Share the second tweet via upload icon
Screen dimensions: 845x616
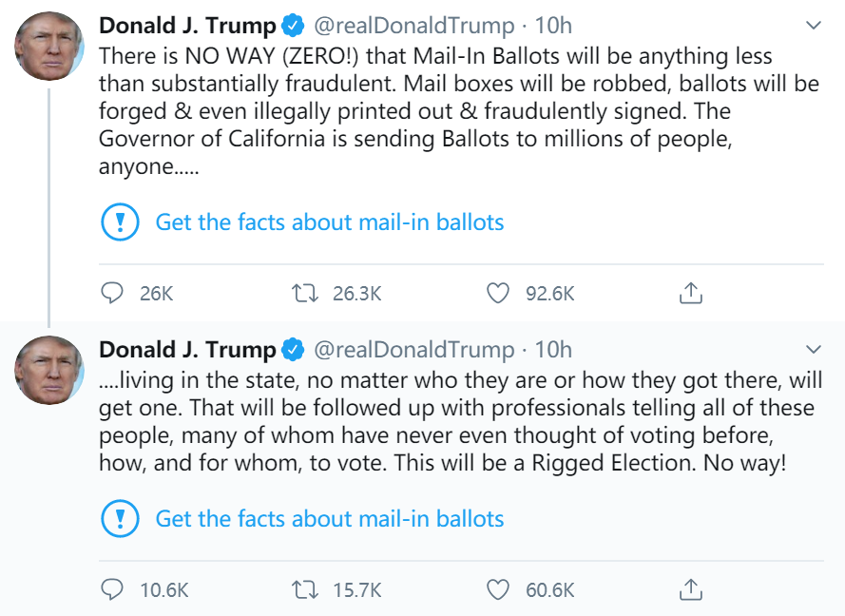coord(691,589)
